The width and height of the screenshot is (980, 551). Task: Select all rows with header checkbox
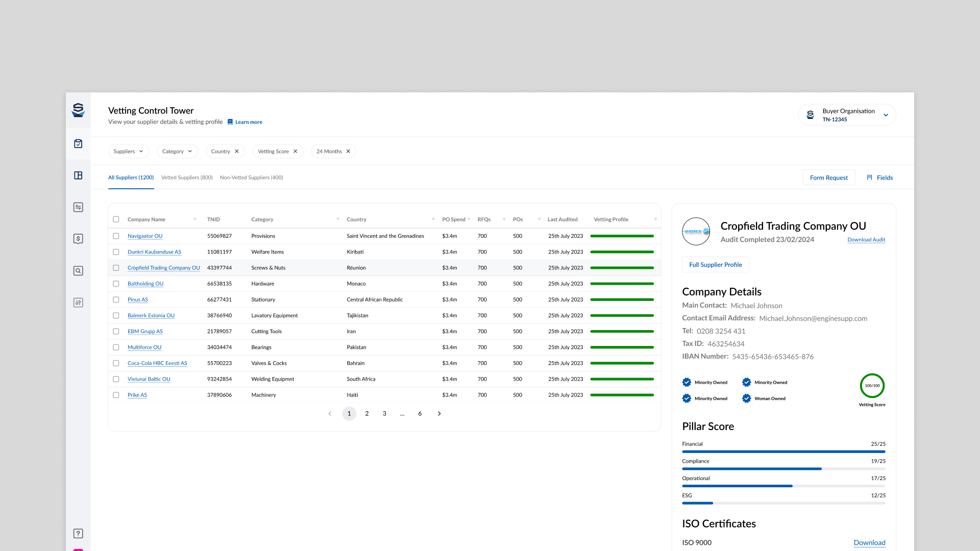point(116,219)
